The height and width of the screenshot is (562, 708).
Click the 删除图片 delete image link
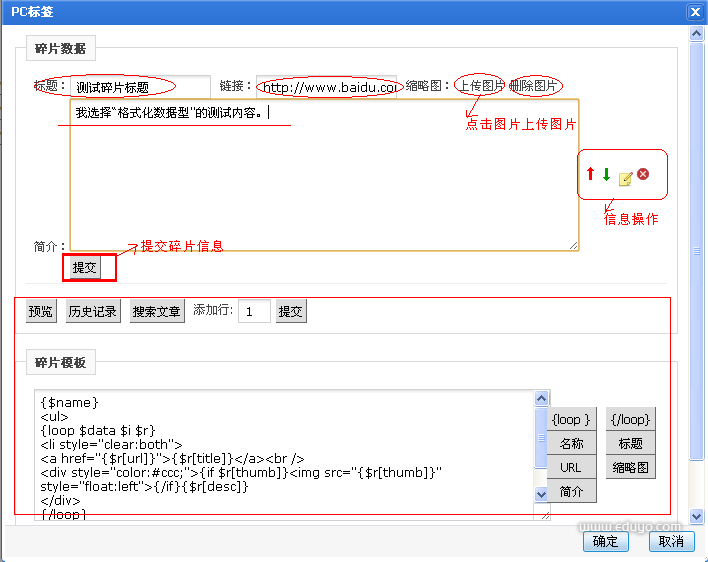coord(533,86)
